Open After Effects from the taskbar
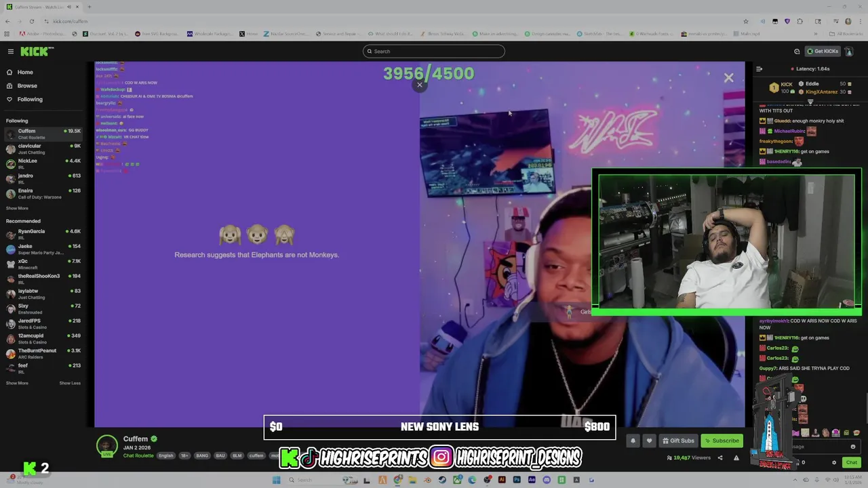The width and height of the screenshot is (868, 488). click(x=532, y=480)
